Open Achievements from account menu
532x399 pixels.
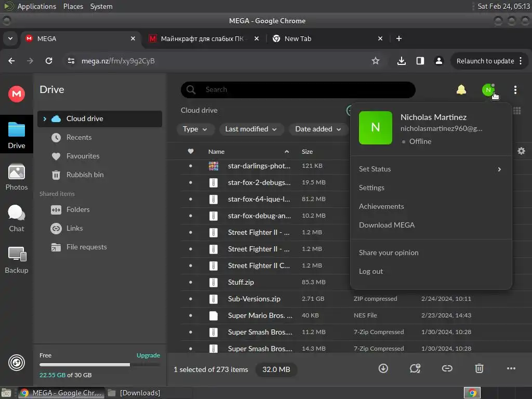381,206
